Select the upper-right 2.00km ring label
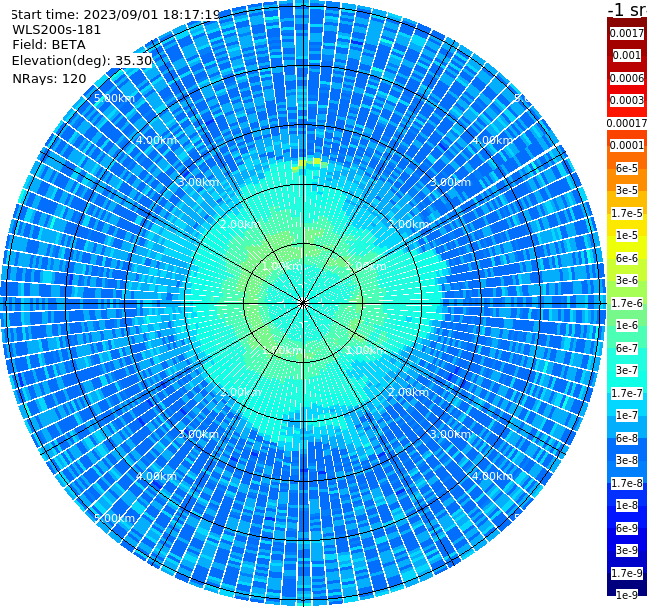 409,224
